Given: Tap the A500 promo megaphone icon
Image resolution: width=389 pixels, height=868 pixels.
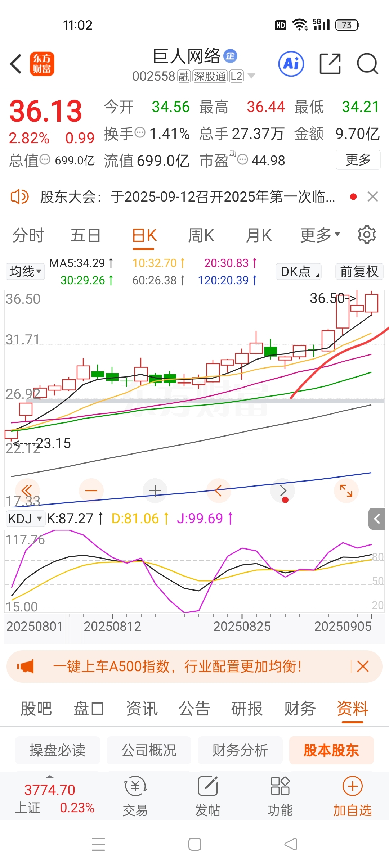Looking at the screenshot, I should pos(26,666).
